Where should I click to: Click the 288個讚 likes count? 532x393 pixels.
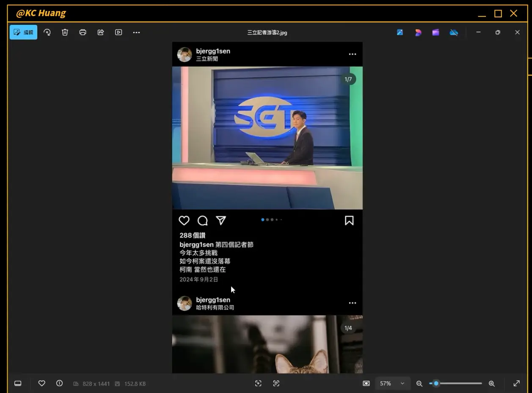coord(193,235)
